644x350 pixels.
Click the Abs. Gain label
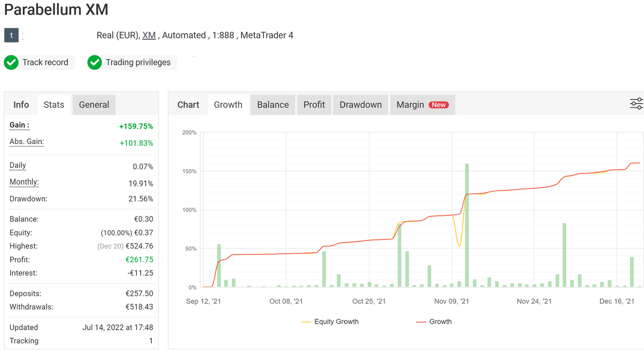(27, 142)
